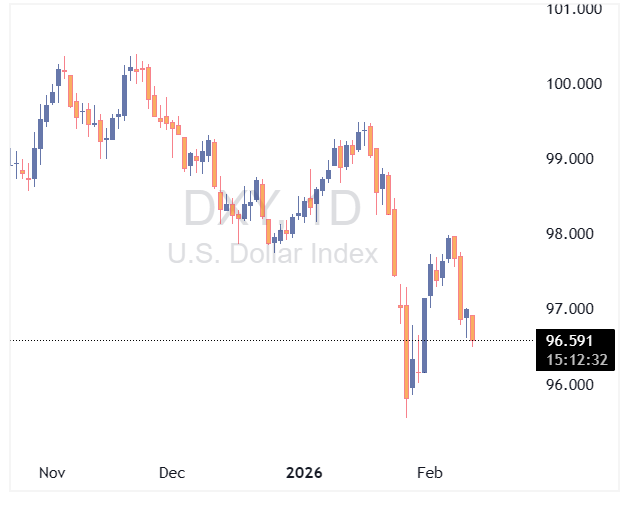Viewport: 629px width, 510px height.
Task: Click the tall blue candle rising past 97.000
Action: (424, 335)
